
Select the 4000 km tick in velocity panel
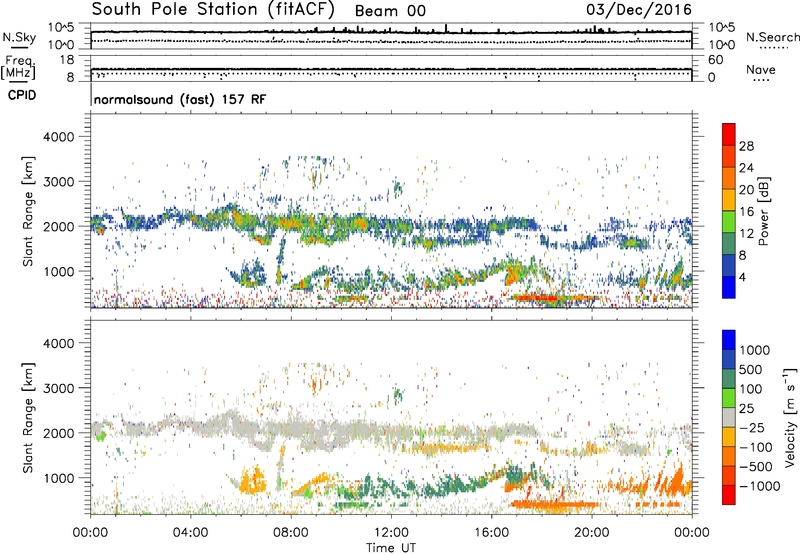[59, 343]
